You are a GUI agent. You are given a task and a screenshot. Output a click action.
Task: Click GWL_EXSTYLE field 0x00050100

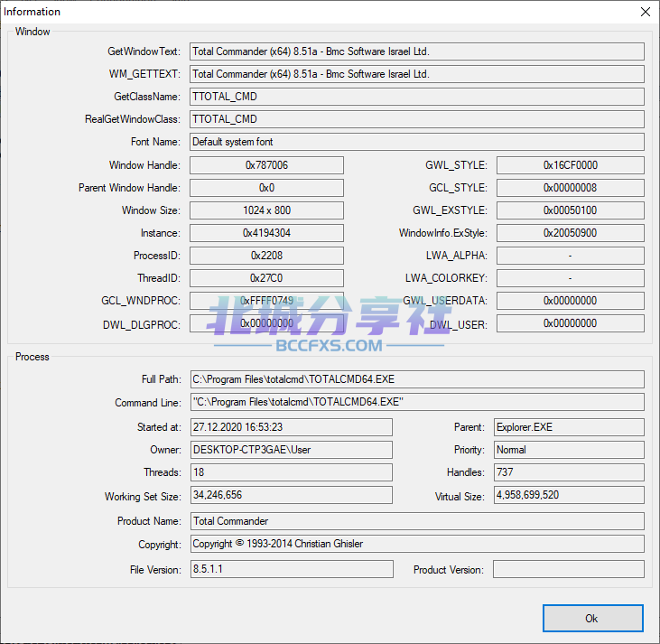pyautogui.click(x=571, y=210)
